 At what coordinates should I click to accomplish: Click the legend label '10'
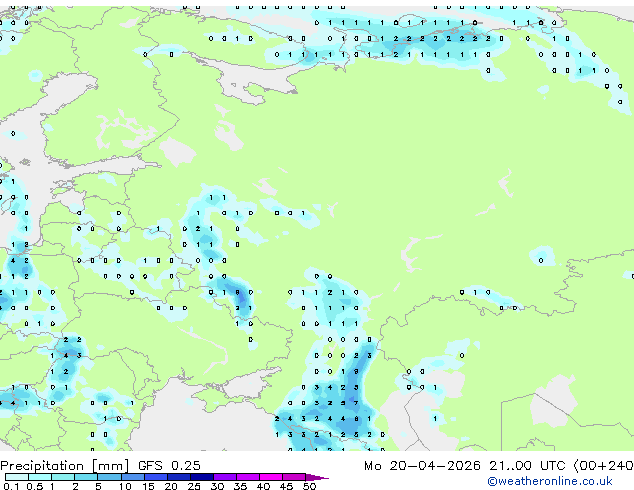coord(125,486)
